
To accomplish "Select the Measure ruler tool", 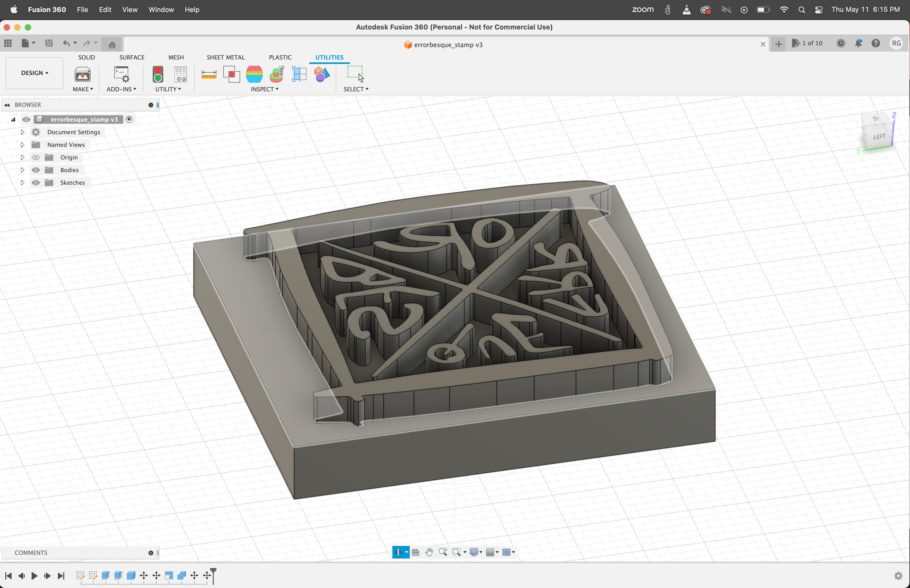I will 209,74.
